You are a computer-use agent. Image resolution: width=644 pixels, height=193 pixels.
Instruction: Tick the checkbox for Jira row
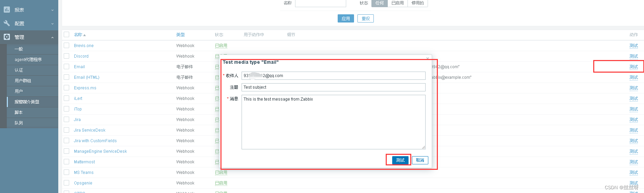point(66,119)
